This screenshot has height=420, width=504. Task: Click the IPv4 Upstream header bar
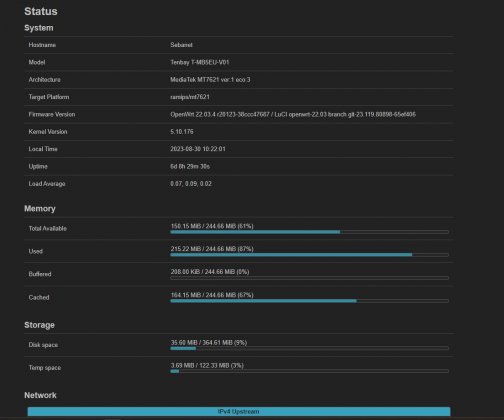coord(239,411)
